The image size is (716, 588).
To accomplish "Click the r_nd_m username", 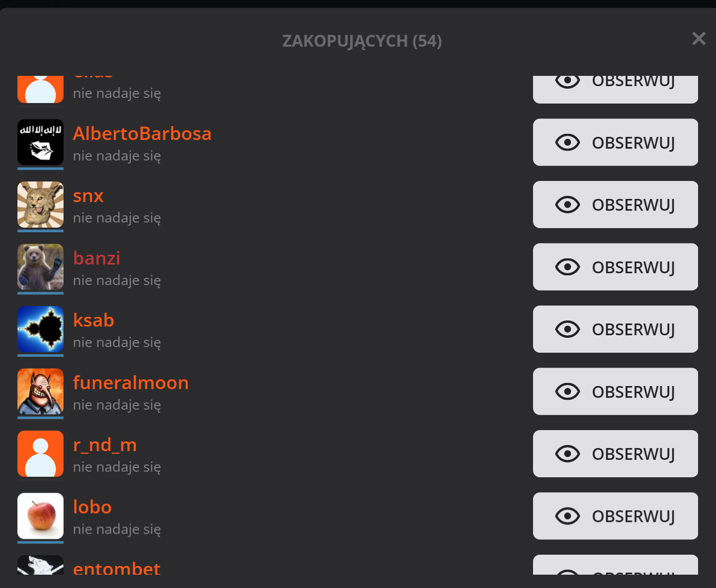I will pyautogui.click(x=105, y=445).
